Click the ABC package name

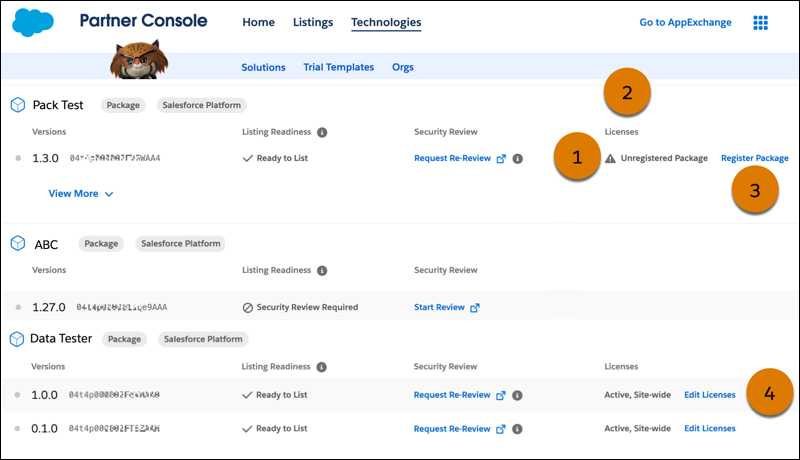(46, 245)
